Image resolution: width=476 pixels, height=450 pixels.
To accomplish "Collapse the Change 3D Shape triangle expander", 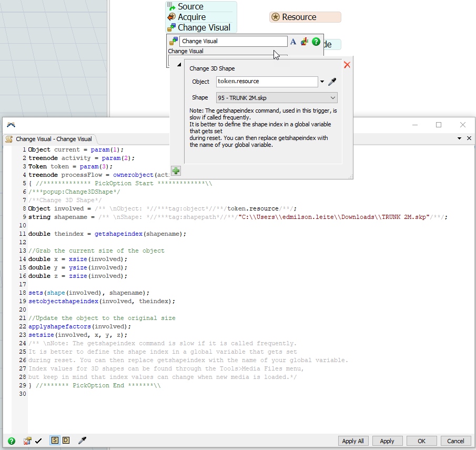I will click(x=179, y=65).
